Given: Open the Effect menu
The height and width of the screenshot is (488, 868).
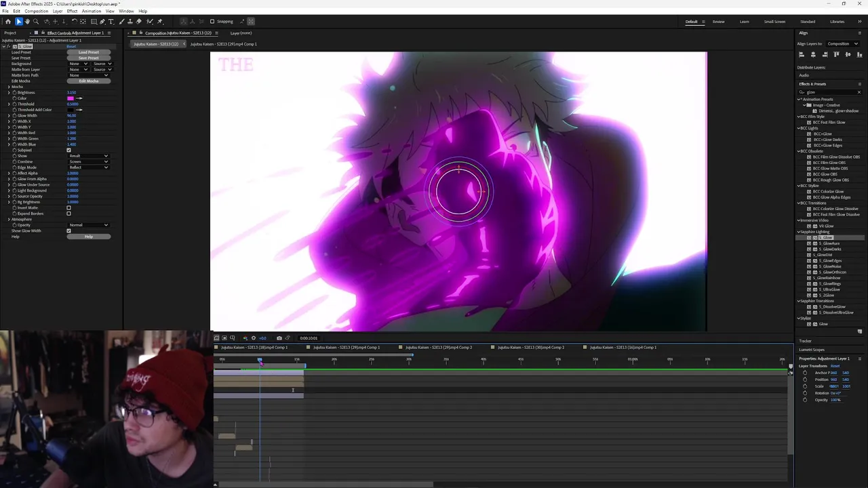Looking at the screenshot, I should click(x=72, y=11).
